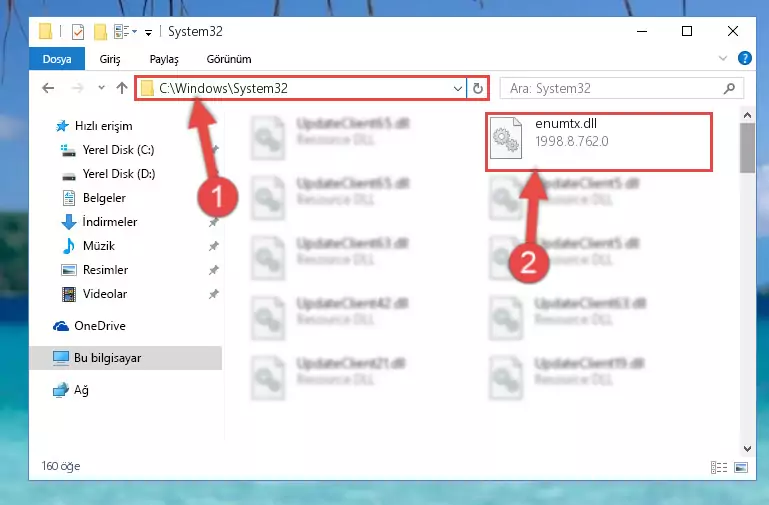Click the vertical scrollbar thumb
The image size is (769, 505).
747,148
